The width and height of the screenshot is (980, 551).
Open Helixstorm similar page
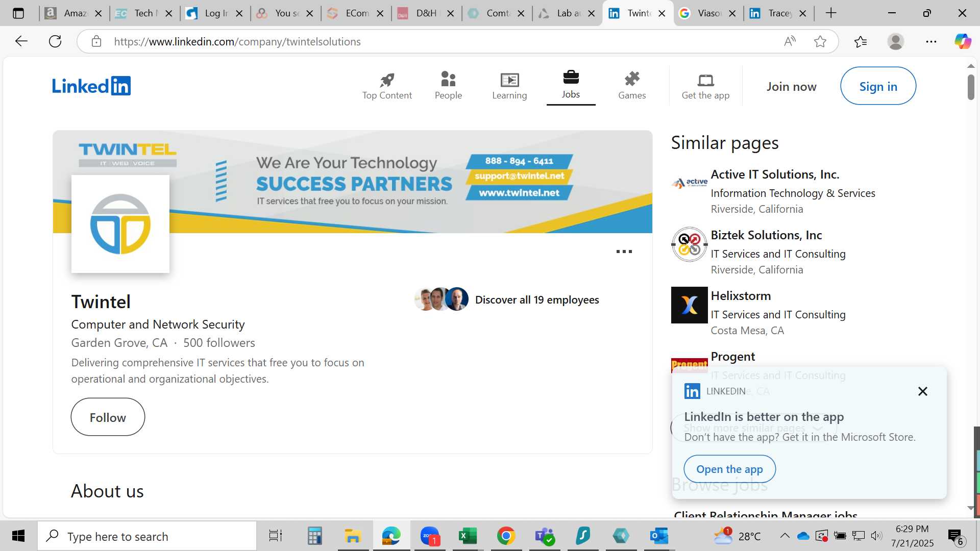tap(741, 296)
